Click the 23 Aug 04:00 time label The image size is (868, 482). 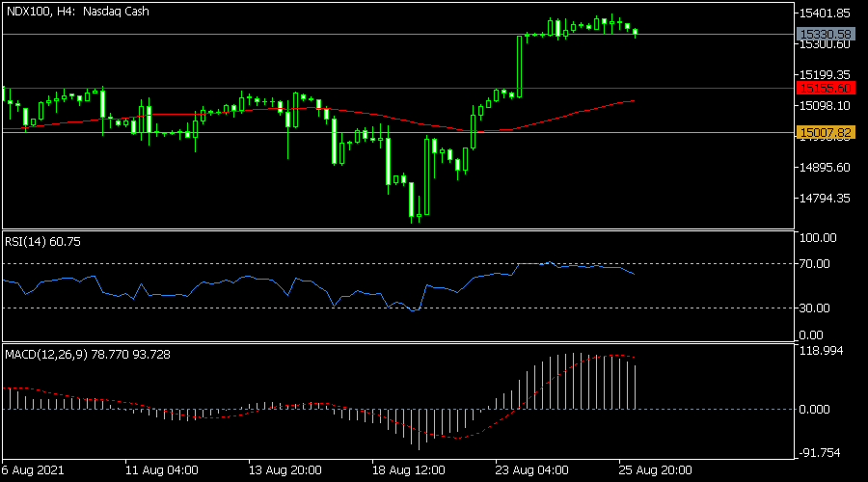click(532, 470)
